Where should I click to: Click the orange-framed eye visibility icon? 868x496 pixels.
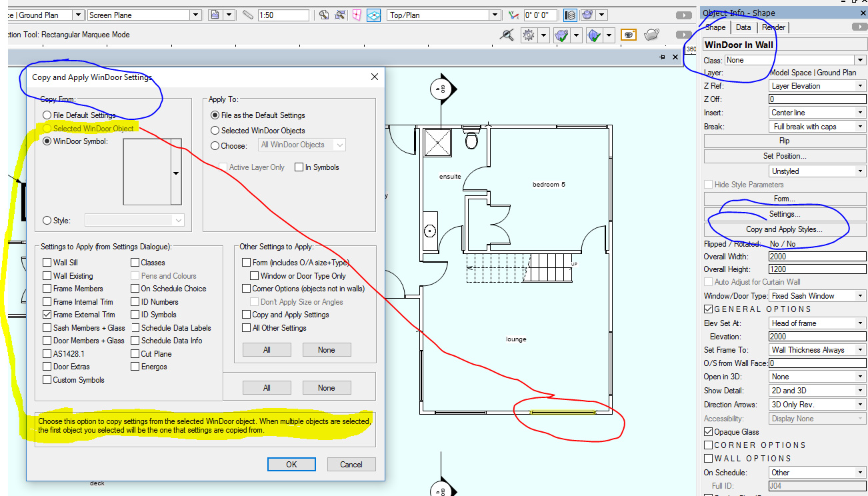628,35
